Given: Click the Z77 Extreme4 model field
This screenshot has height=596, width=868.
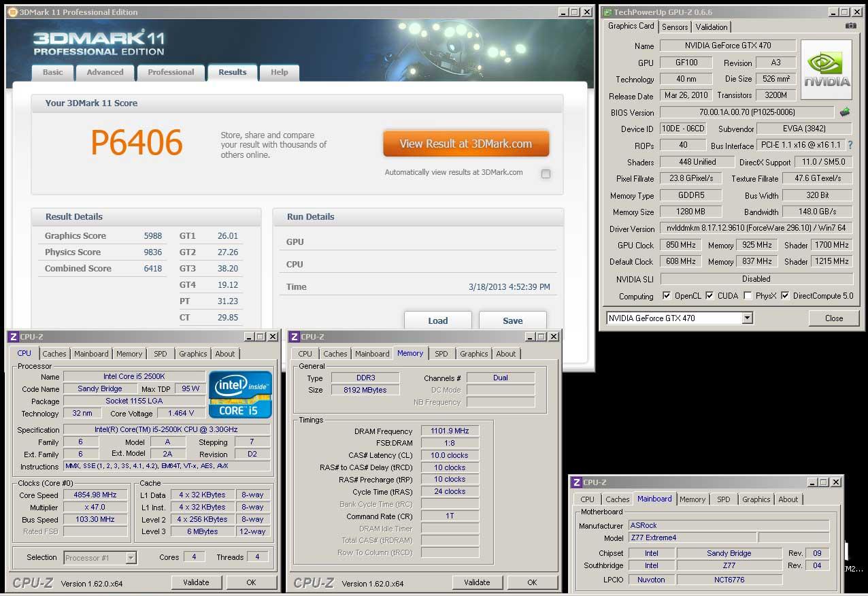Looking at the screenshot, I should coord(692,537).
